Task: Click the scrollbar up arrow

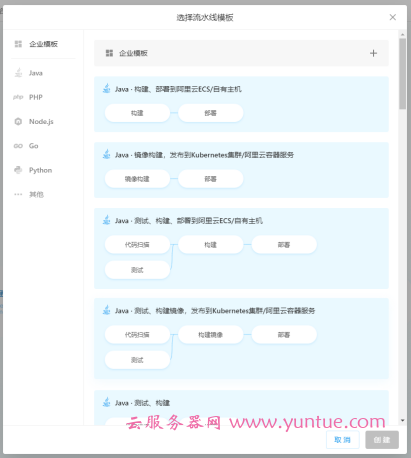Action: click(403, 34)
